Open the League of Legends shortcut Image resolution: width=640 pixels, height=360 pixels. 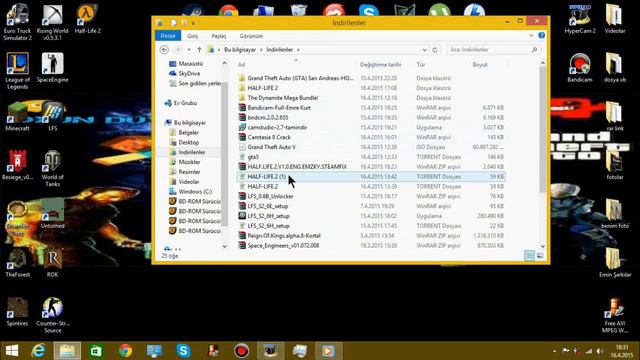(18, 70)
